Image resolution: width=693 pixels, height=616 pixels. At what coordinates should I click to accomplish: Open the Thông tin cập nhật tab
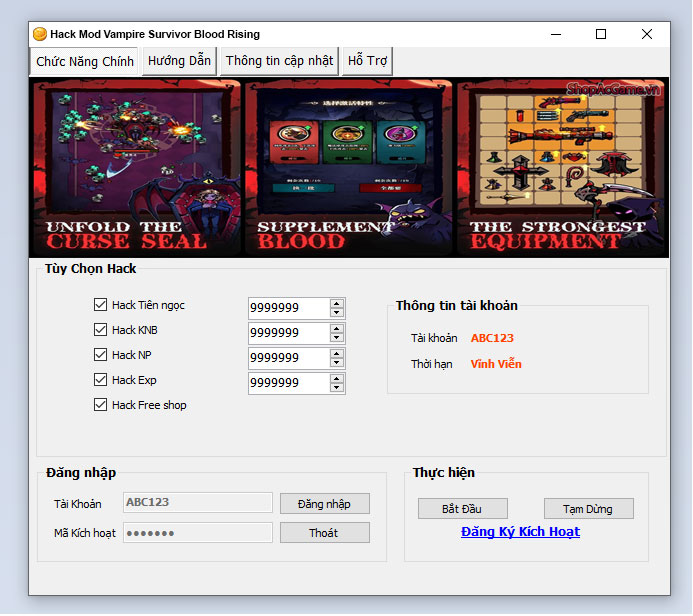coord(279,61)
